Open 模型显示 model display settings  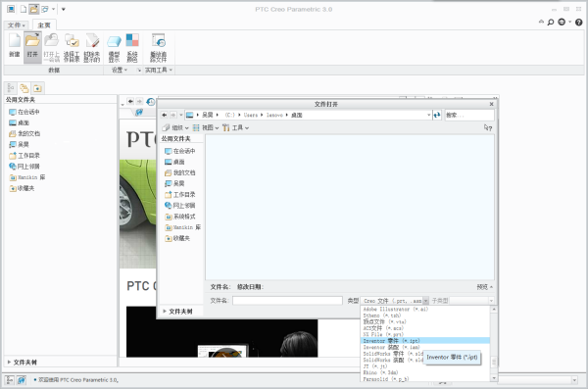114,47
